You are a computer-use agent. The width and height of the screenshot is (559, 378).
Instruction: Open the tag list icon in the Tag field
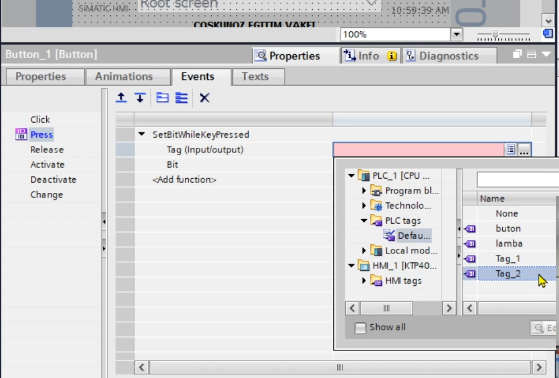(x=511, y=149)
